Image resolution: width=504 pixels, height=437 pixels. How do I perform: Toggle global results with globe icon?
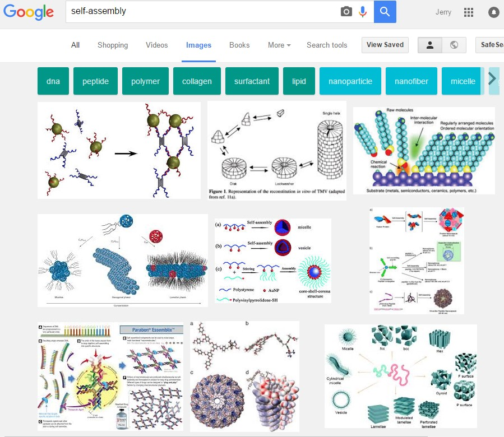point(454,45)
